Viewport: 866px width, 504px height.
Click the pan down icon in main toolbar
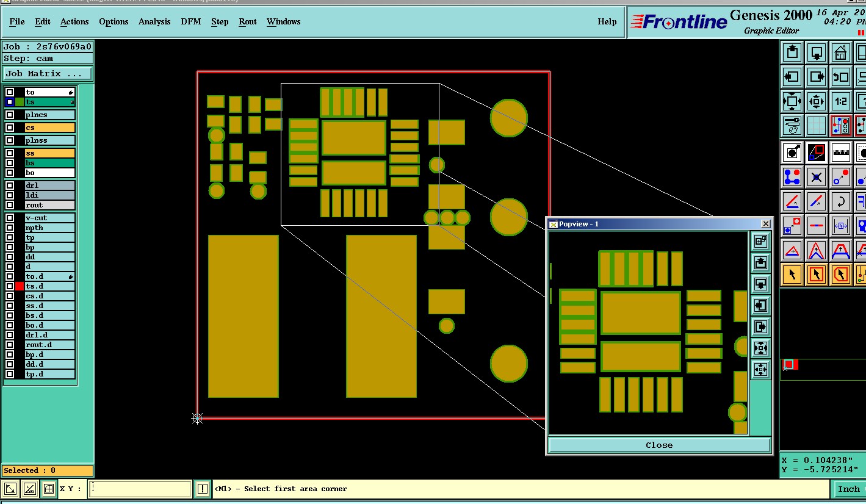[817, 52]
